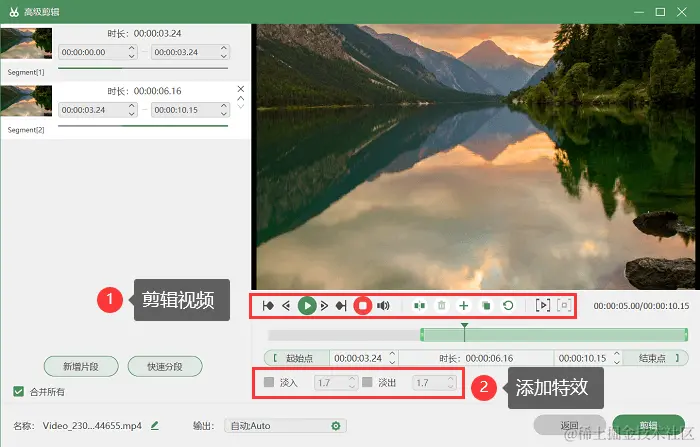Increase the fade-in duration value
The width and height of the screenshot is (700, 447).
point(352,379)
